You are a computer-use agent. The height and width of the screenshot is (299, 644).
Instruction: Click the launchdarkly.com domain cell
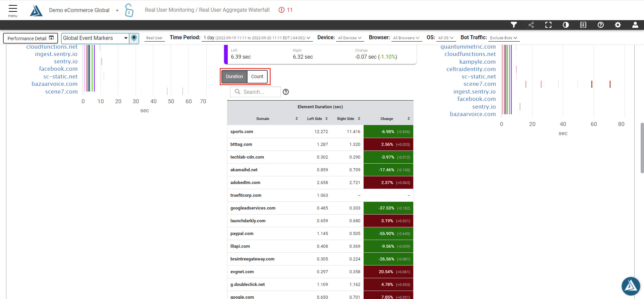[x=248, y=221]
